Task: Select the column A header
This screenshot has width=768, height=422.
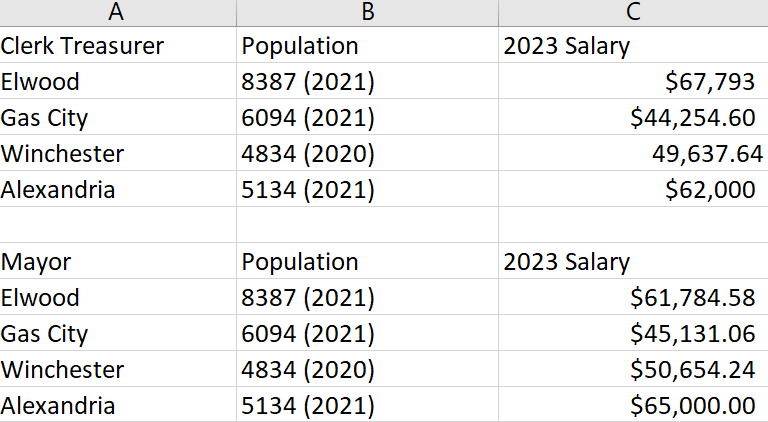Action: click(117, 12)
